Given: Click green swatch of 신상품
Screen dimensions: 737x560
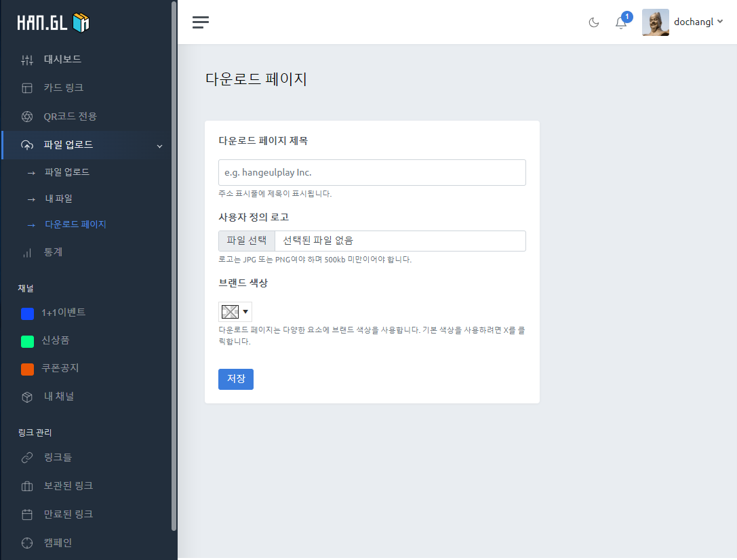Looking at the screenshot, I should tap(27, 342).
